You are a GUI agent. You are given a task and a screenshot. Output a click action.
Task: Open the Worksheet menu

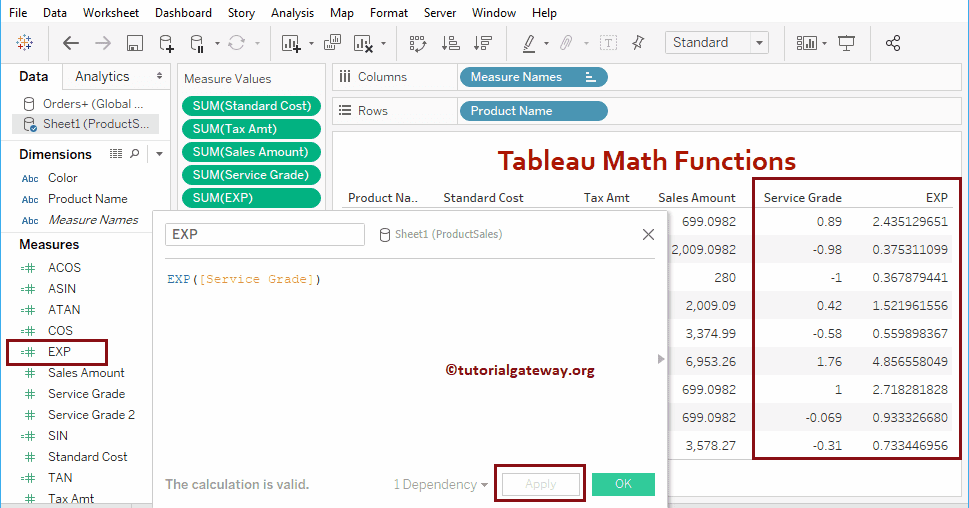tap(111, 12)
